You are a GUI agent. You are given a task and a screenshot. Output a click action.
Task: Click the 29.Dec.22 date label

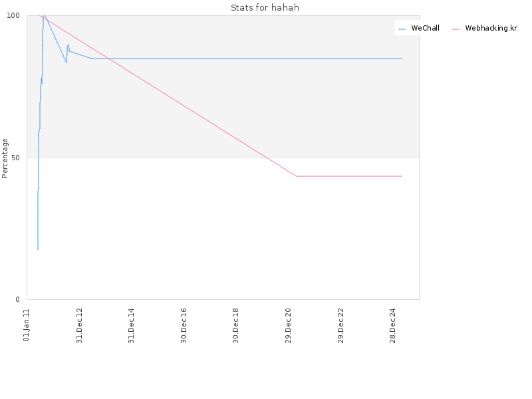coord(340,326)
